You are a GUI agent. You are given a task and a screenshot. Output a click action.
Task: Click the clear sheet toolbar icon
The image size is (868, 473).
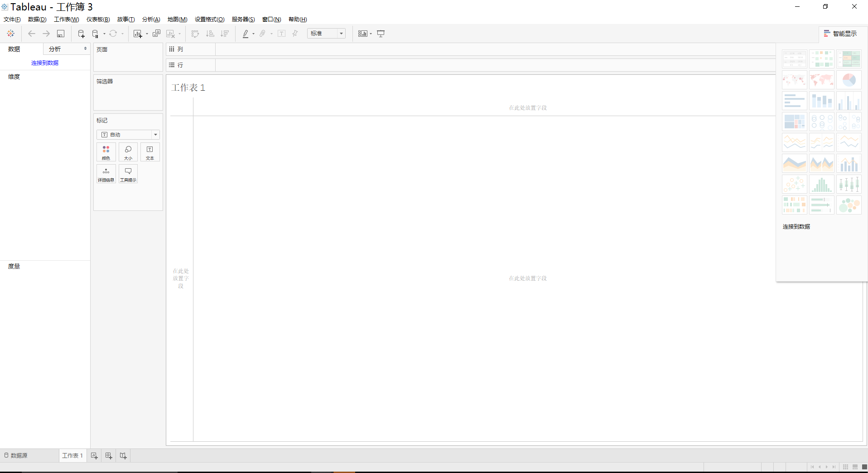(171, 34)
